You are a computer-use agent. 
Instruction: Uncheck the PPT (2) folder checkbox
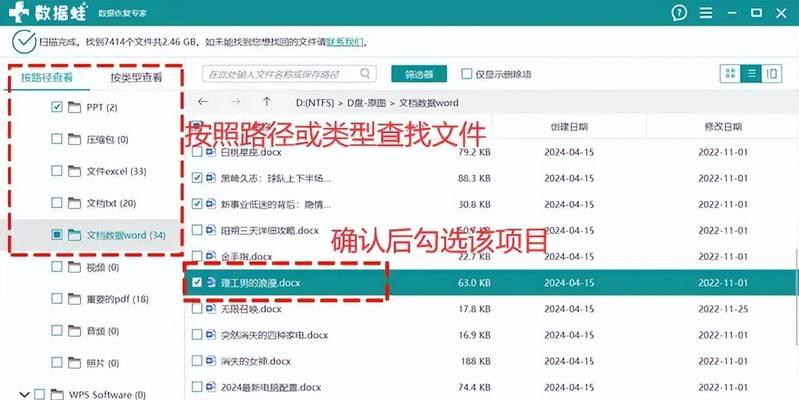pos(57,107)
